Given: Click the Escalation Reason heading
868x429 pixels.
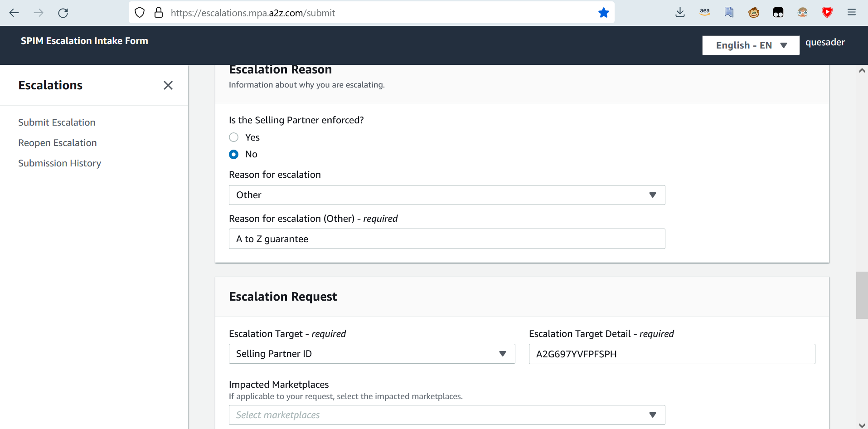Looking at the screenshot, I should [280, 69].
